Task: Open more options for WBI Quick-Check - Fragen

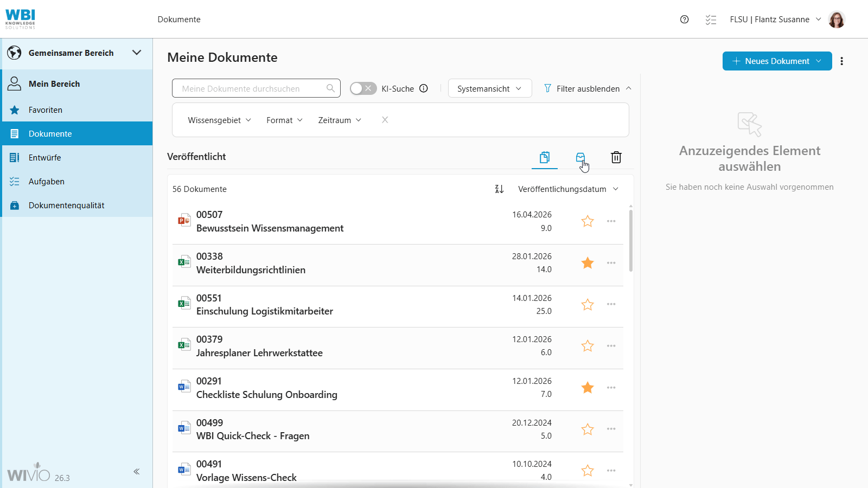Action: coord(611,429)
